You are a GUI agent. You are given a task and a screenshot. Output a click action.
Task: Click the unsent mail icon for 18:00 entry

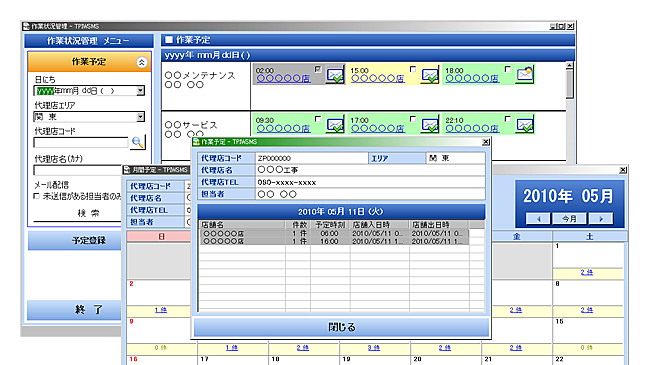(525, 75)
